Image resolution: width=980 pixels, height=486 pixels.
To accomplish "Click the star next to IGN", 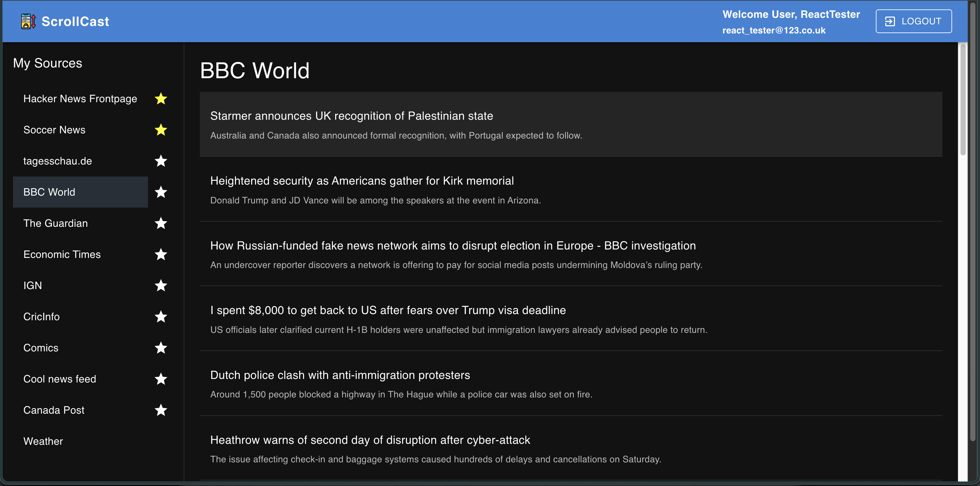I will [x=161, y=286].
